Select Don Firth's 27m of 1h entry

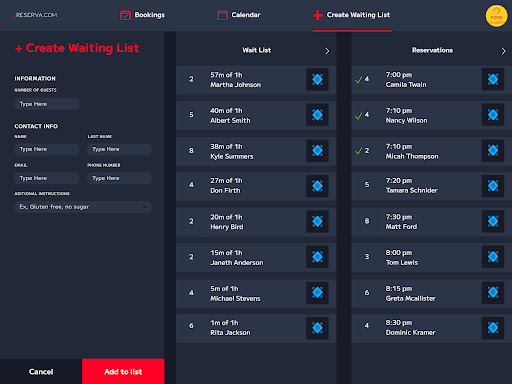[x=256, y=186]
